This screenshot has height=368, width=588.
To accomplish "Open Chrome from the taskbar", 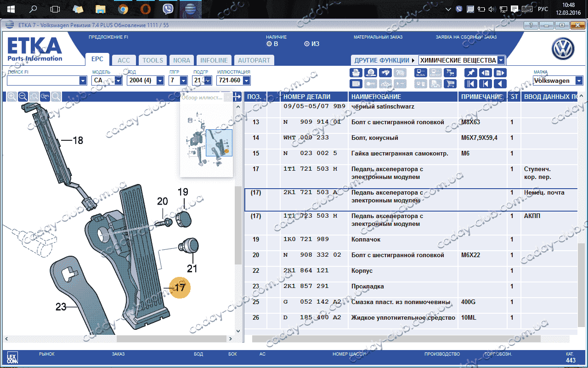I will [x=123, y=9].
